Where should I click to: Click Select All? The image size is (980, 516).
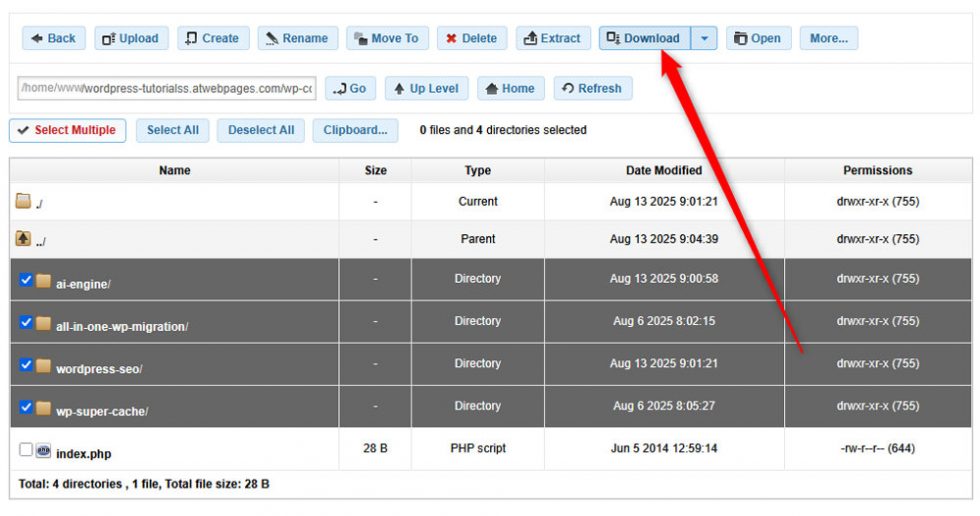click(x=172, y=131)
